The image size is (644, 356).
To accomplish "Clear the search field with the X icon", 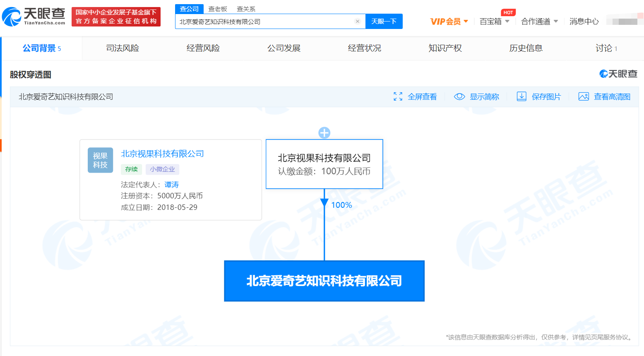I will [x=358, y=22].
